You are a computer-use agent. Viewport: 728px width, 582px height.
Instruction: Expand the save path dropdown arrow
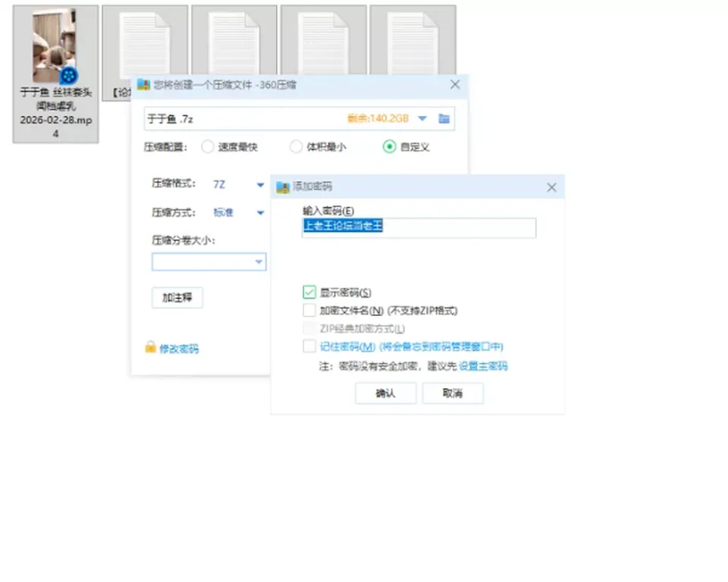[422, 119]
